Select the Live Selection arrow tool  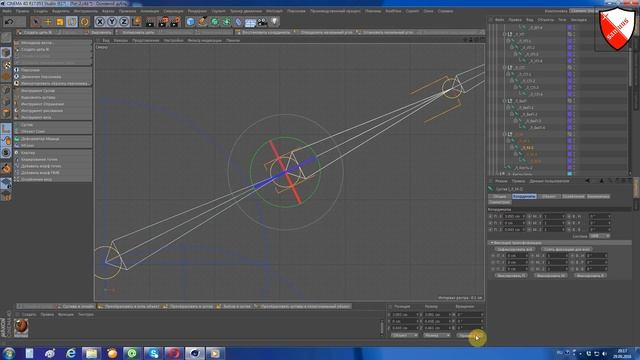point(36,22)
